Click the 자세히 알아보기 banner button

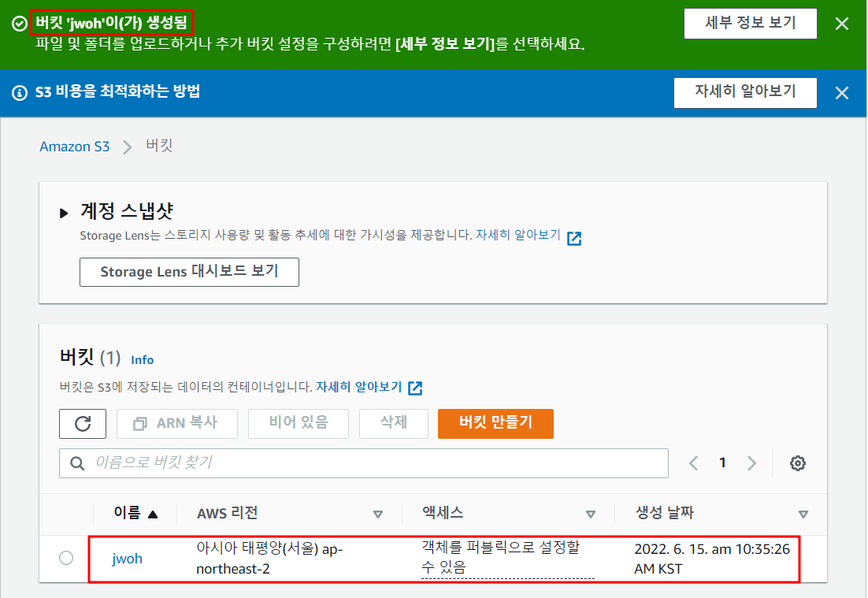[x=745, y=92]
